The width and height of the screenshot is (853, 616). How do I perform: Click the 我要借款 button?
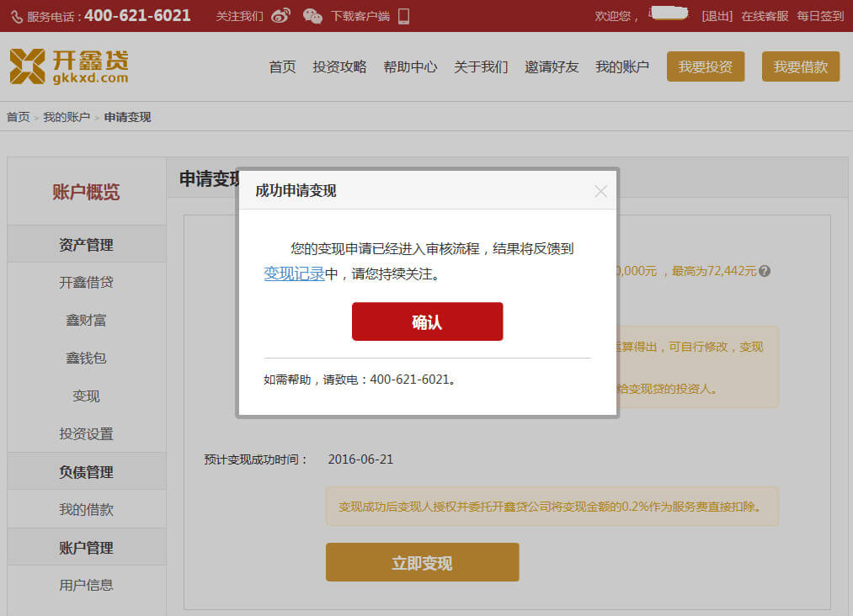(x=800, y=66)
